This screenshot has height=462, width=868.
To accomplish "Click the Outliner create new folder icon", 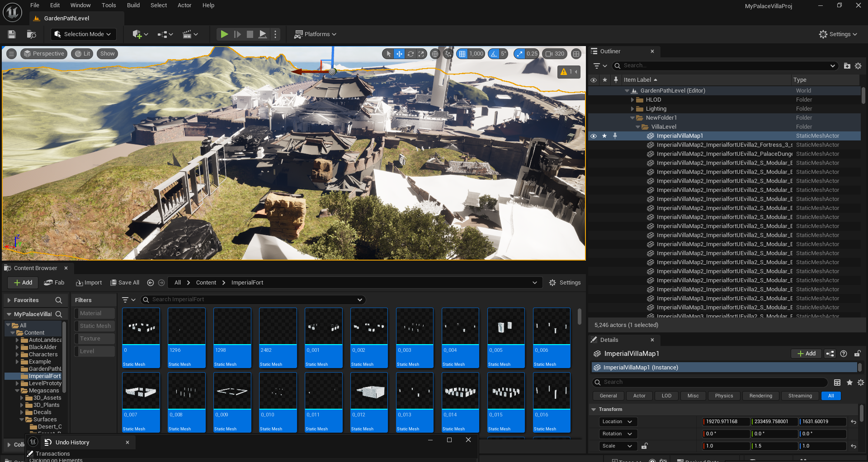I will 847,66.
